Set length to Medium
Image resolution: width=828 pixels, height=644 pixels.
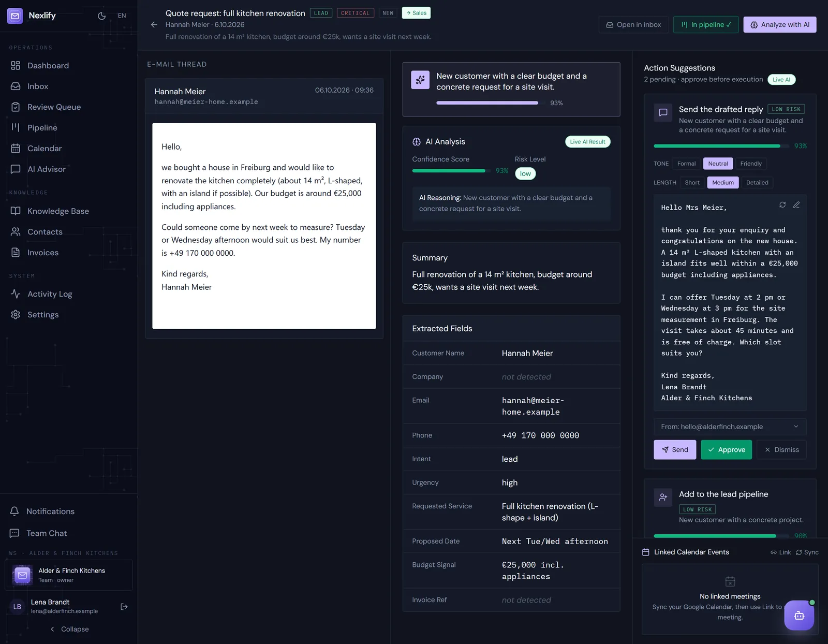coord(722,183)
